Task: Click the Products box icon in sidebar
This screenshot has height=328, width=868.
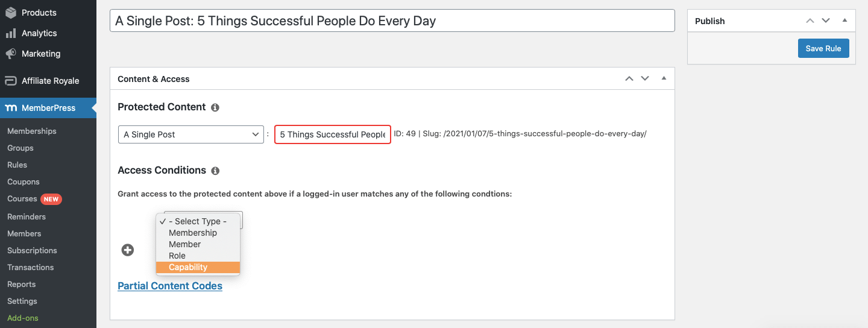Action: coord(11,13)
